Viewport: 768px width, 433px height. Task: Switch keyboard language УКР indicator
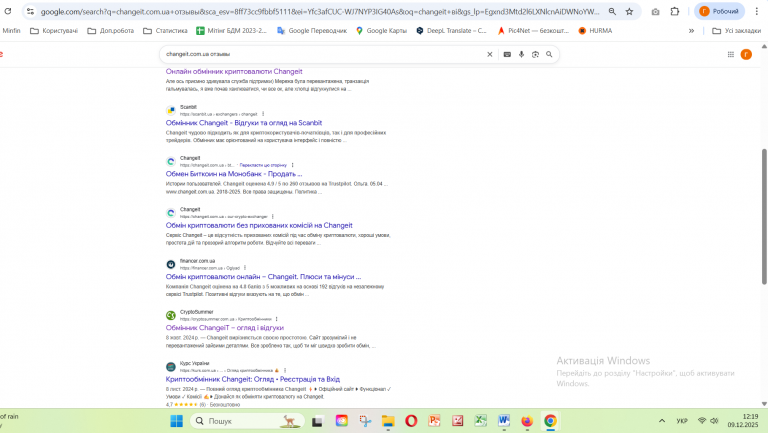pyautogui.click(x=682, y=421)
